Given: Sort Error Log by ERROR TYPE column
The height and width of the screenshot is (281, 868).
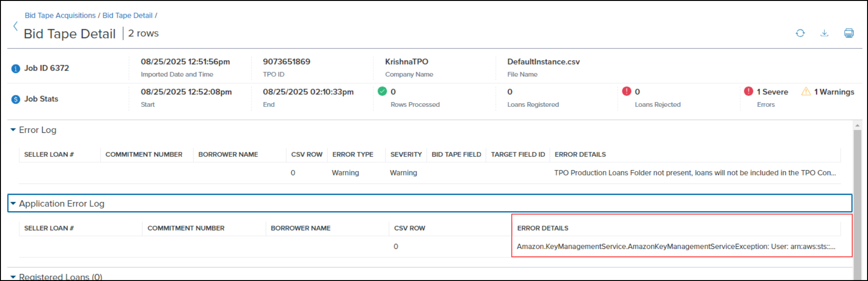Looking at the screenshot, I should pyautogui.click(x=352, y=154).
